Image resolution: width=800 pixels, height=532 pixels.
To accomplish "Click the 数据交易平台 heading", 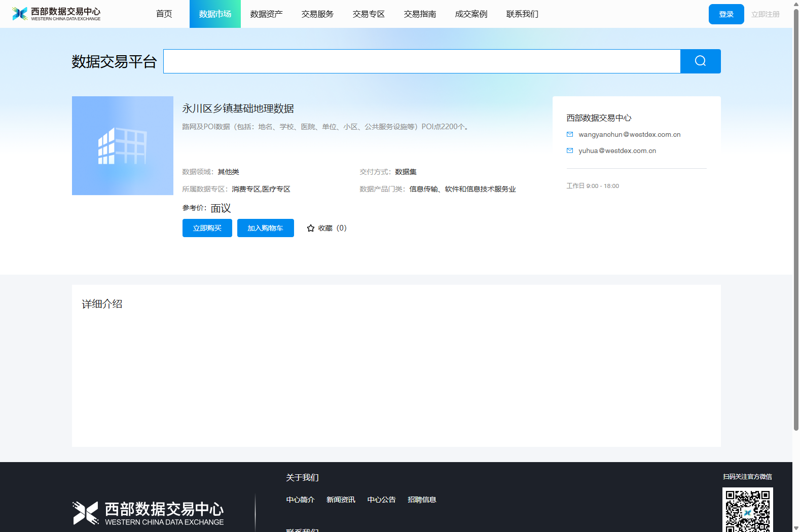I will click(114, 61).
